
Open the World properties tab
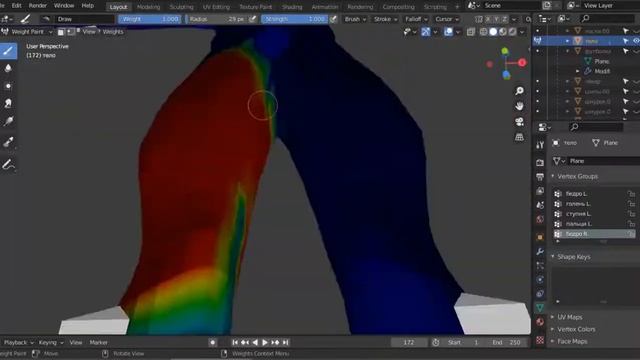pyautogui.click(x=540, y=219)
